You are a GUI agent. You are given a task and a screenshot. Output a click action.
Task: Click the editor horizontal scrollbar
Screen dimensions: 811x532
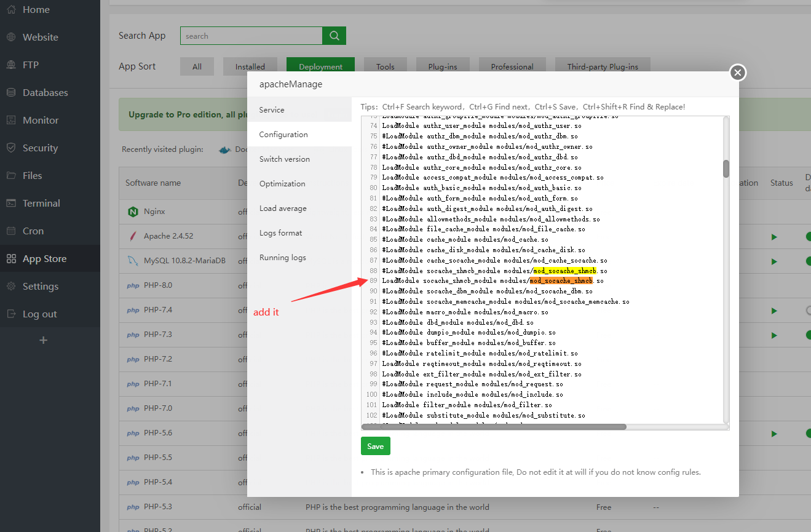[x=494, y=426]
